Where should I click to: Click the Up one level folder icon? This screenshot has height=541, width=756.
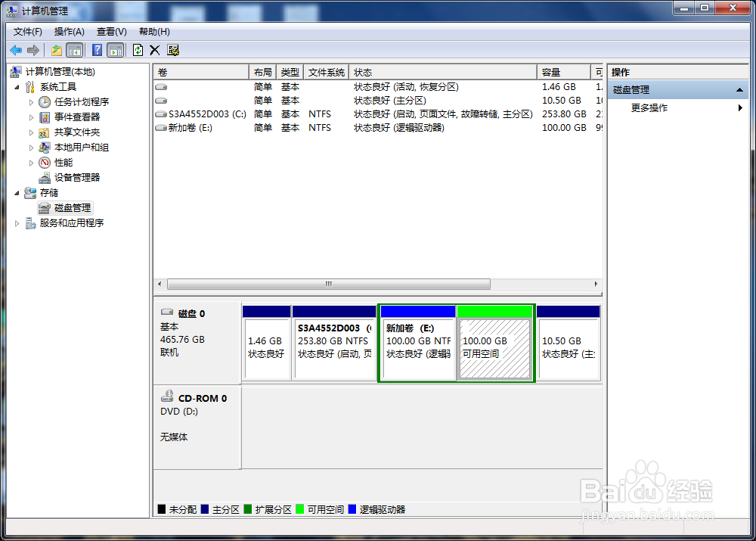tap(57, 50)
